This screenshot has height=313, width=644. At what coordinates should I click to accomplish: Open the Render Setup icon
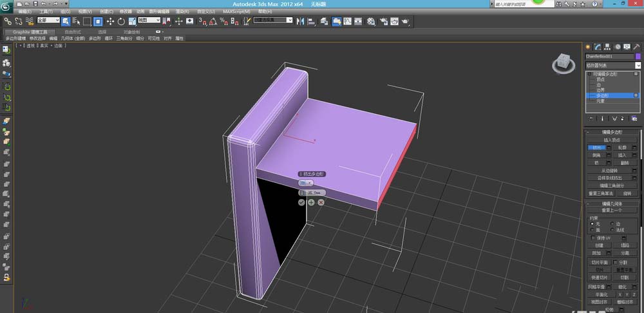tap(384, 21)
